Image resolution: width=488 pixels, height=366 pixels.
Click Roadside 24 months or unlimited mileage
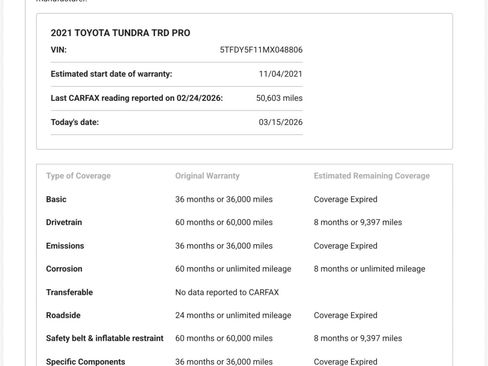coord(233,315)
